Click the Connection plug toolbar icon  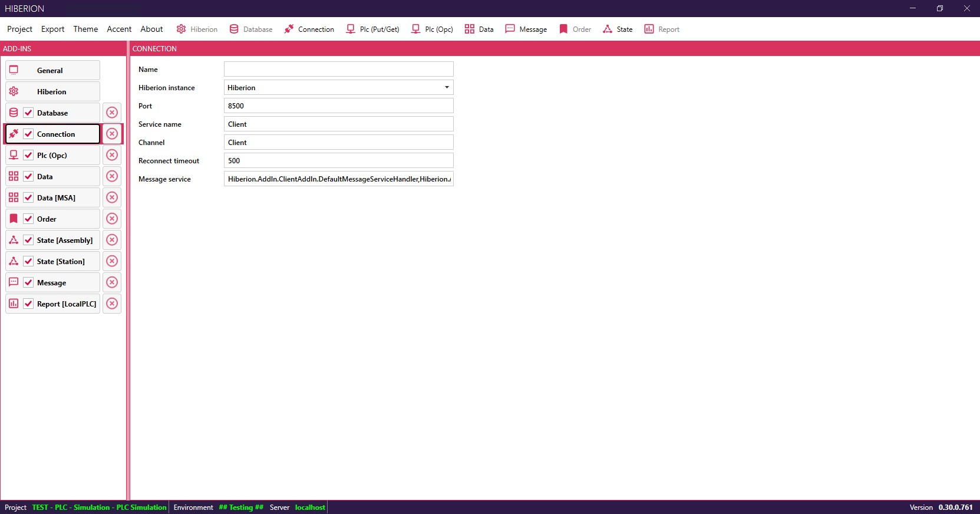pos(289,29)
